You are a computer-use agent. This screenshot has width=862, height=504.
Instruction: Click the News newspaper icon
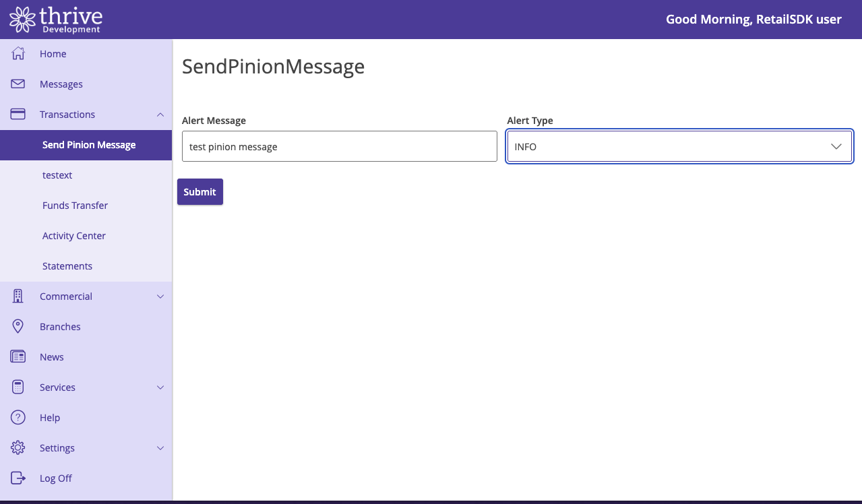click(x=18, y=357)
